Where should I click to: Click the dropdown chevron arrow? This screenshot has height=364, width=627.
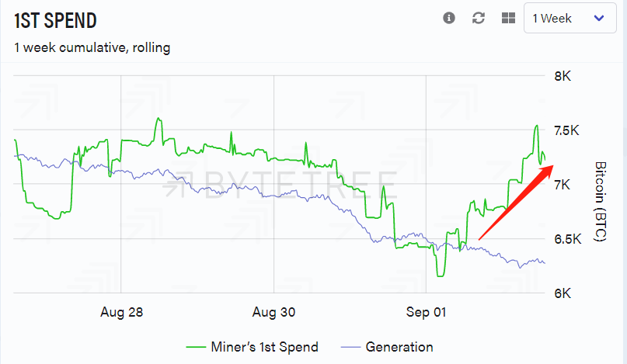tap(599, 19)
